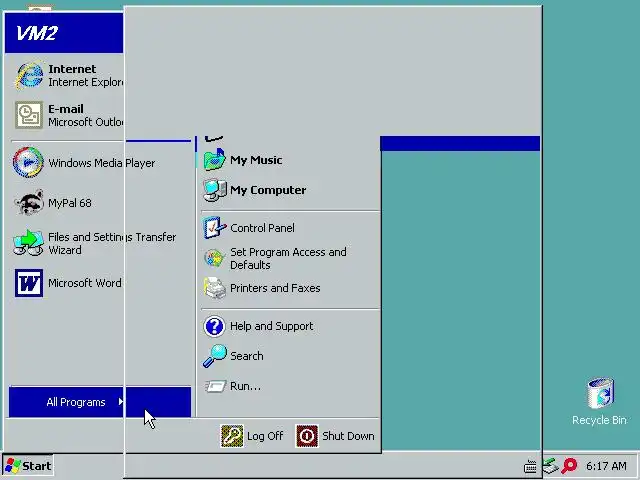Click Set Program Access and Defaults icon
This screenshot has width=640, height=480.
pos(215,258)
